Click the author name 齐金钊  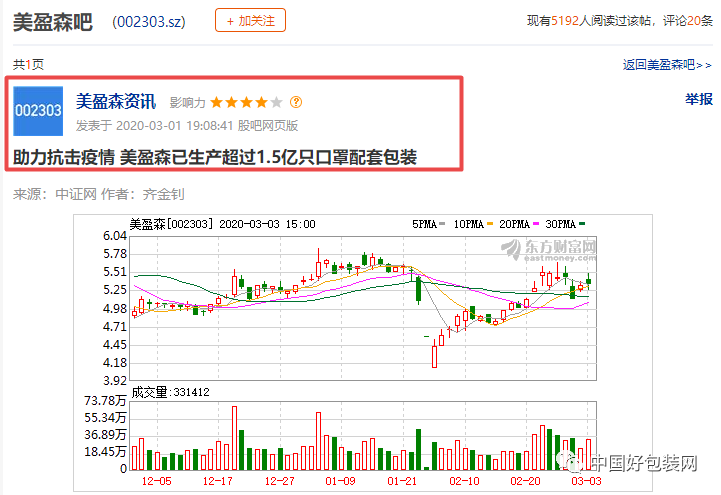tap(163, 194)
